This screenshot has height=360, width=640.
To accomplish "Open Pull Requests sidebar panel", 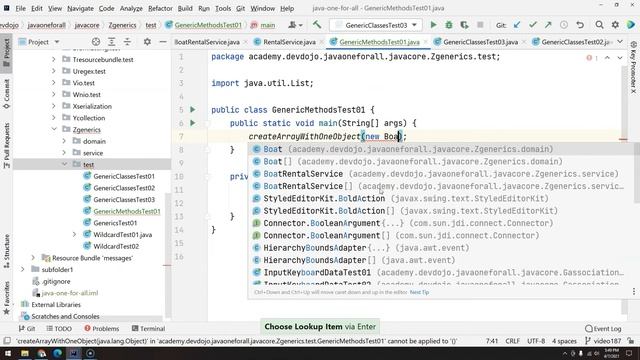I will (6, 146).
